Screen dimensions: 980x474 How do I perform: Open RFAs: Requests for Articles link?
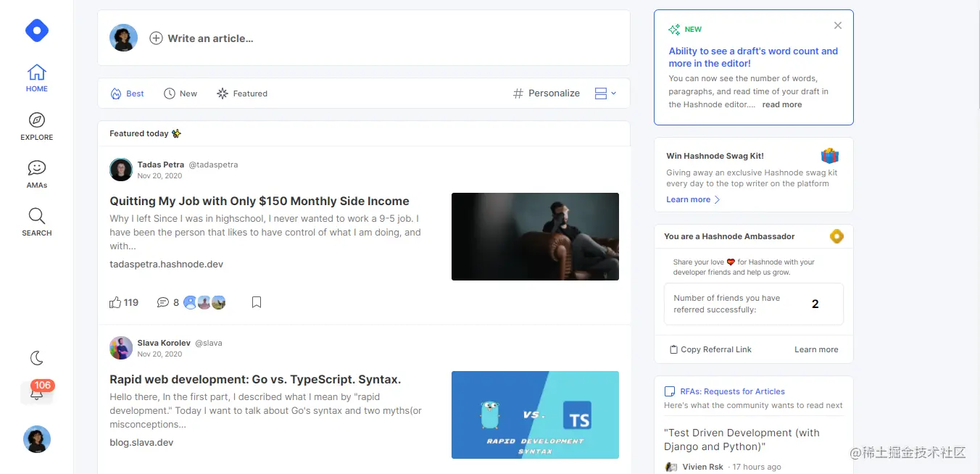732,391
